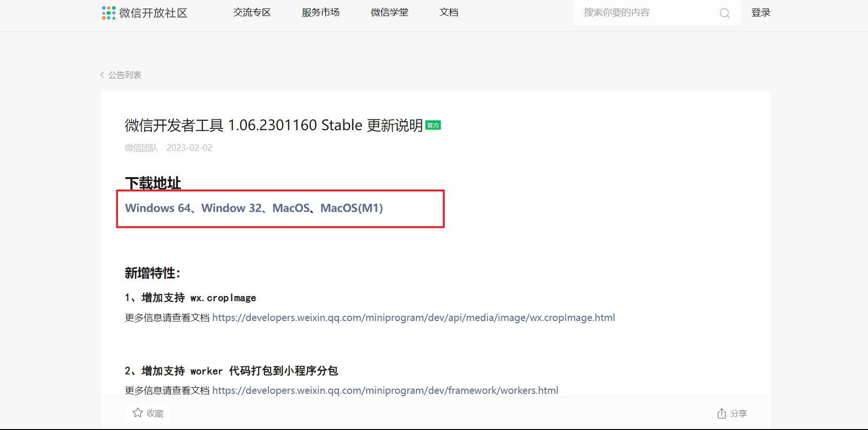Click the 登录 login button
Image resolution: width=868 pixels, height=430 pixels.
(761, 13)
